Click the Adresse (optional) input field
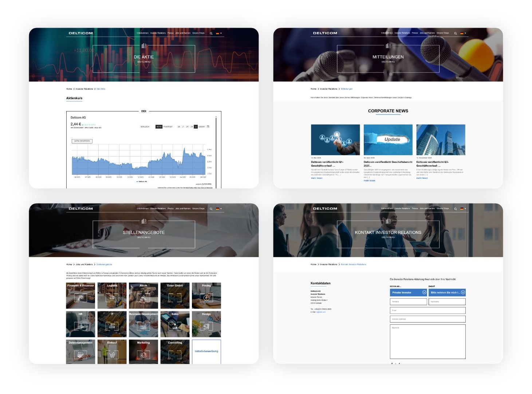532x394 pixels. pos(427,319)
